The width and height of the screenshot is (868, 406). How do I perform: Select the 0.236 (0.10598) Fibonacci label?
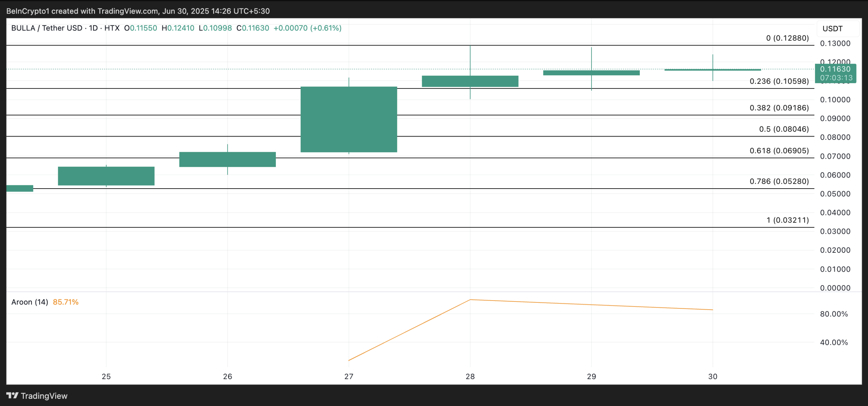[x=779, y=81]
